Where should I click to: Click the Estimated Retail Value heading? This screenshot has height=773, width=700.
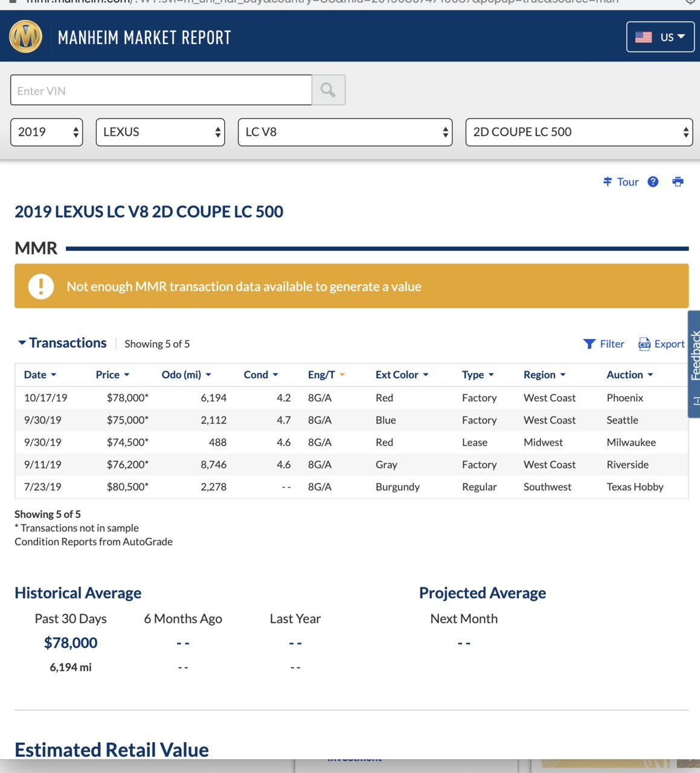pyautogui.click(x=112, y=750)
